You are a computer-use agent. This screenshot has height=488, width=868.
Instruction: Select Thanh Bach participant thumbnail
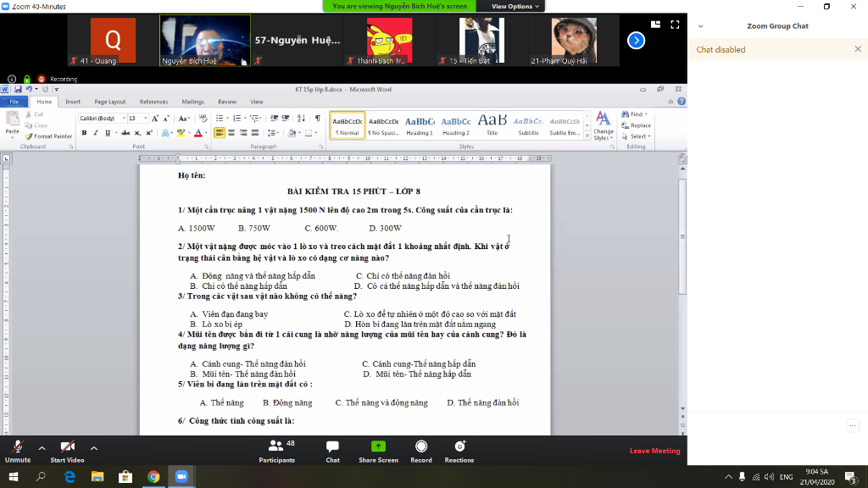389,41
